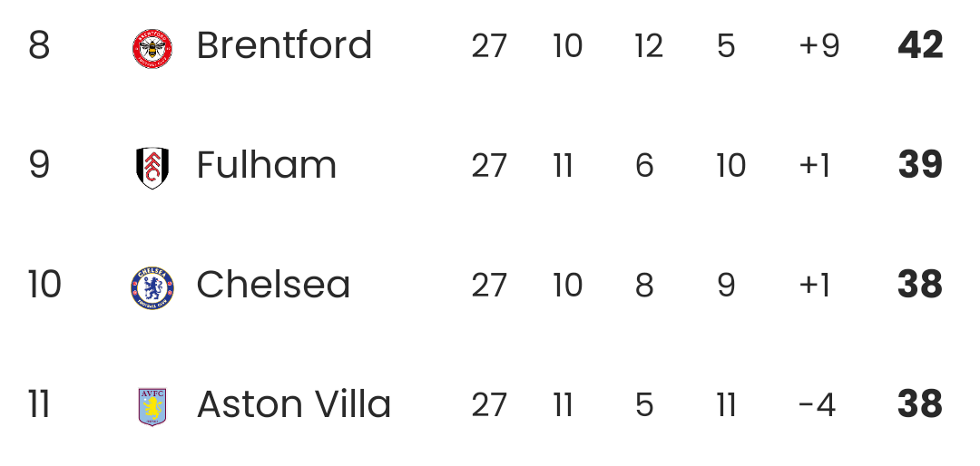Screen dimensions: 980x466
Task: Select position number 8 in the table
Action: (39, 46)
